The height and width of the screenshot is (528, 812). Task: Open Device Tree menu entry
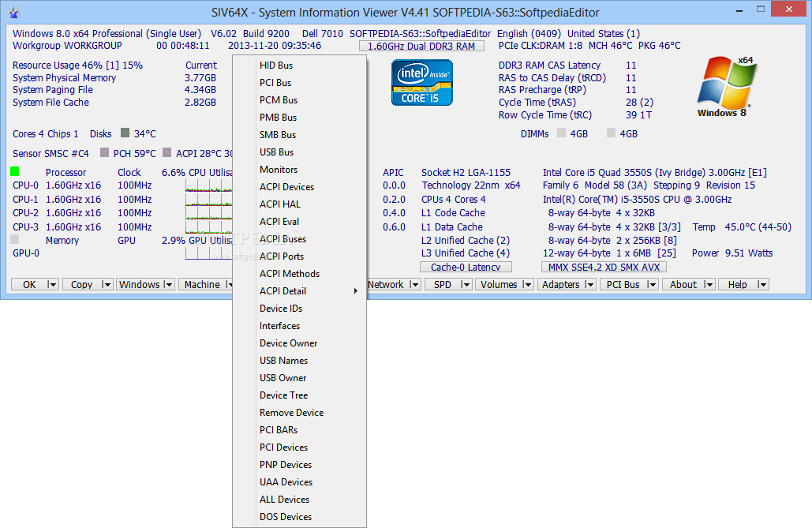tap(299, 395)
